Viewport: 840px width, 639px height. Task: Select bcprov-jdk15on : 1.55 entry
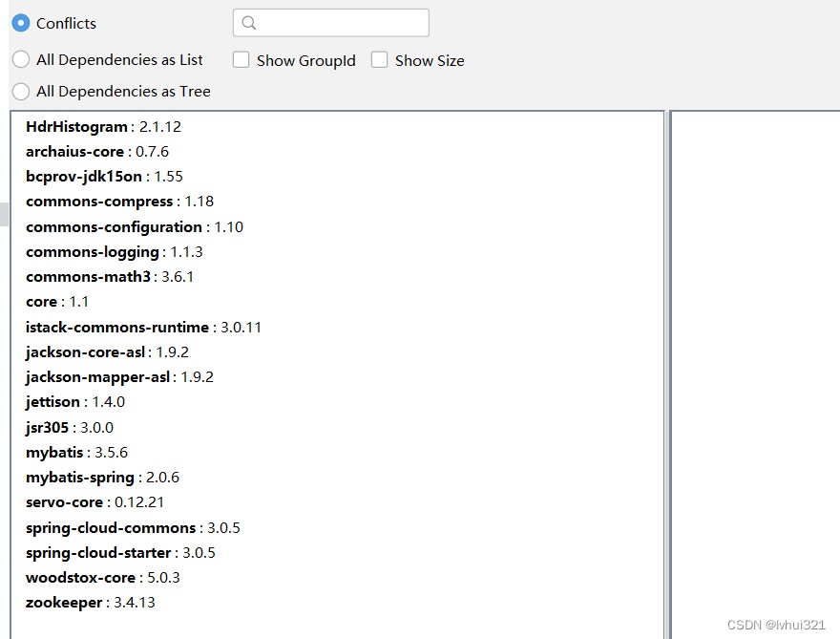tap(104, 177)
